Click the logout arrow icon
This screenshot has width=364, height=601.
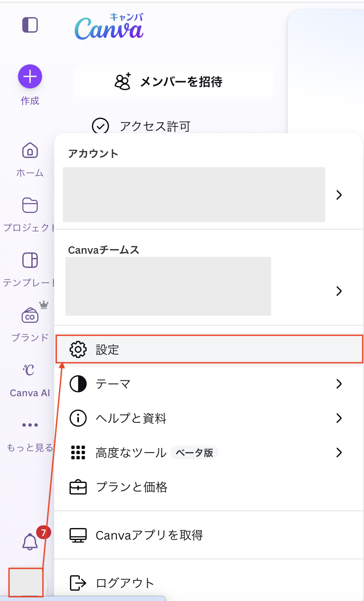[78, 583]
